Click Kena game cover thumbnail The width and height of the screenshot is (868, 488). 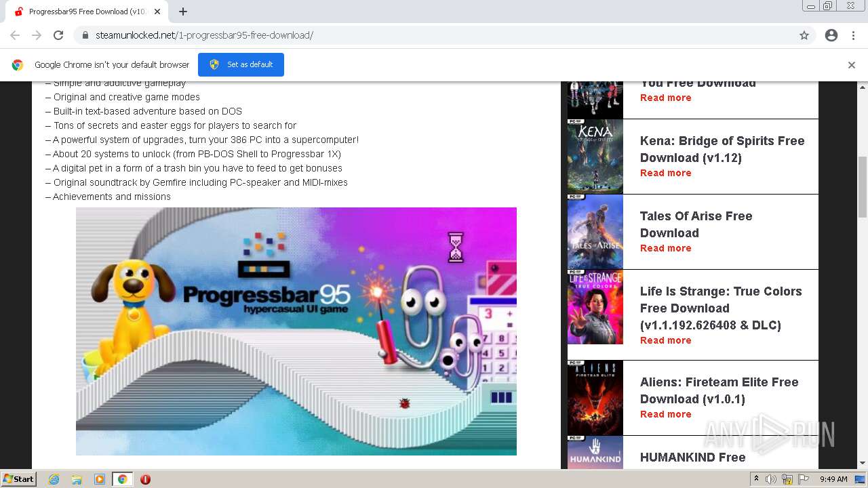pos(595,157)
